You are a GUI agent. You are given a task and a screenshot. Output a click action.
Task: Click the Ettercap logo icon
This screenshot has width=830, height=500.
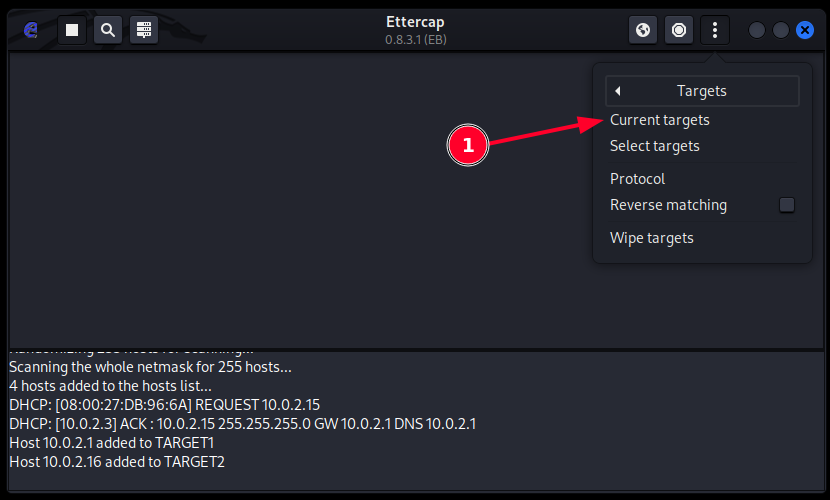point(31,30)
